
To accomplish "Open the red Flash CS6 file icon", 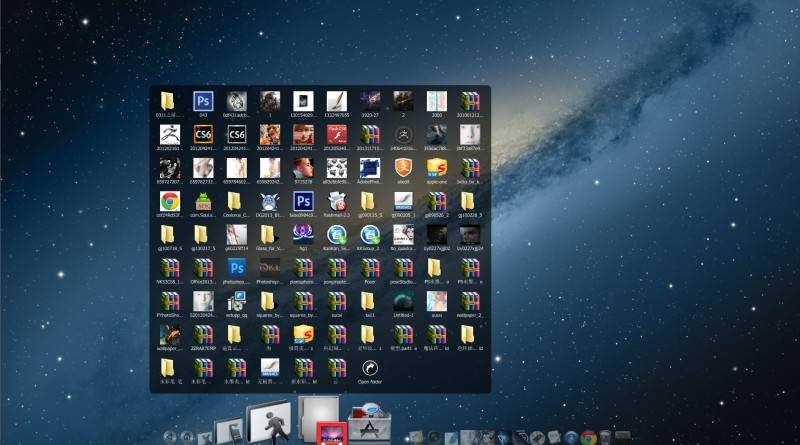I will click(x=337, y=134).
